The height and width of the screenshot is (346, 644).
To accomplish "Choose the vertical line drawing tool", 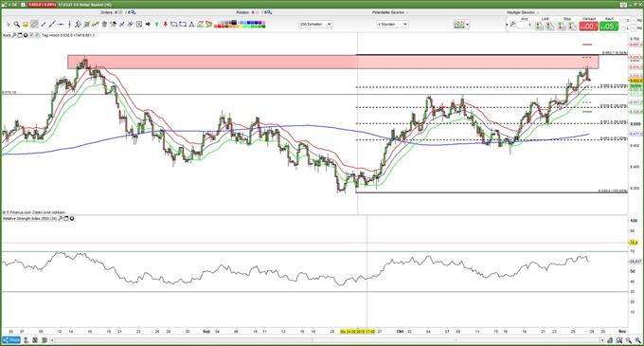I will (x=69, y=25).
